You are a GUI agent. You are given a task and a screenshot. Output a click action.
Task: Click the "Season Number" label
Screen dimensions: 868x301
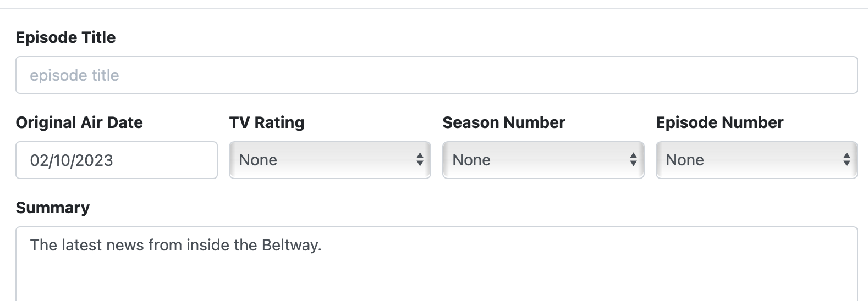504,122
